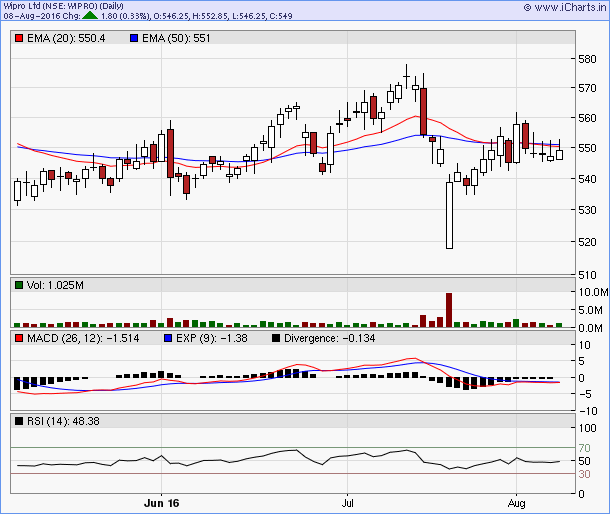This screenshot has width=610, height=514.
Task: Click the www.iCharts.in copyright text
Action: coord(565,7)
